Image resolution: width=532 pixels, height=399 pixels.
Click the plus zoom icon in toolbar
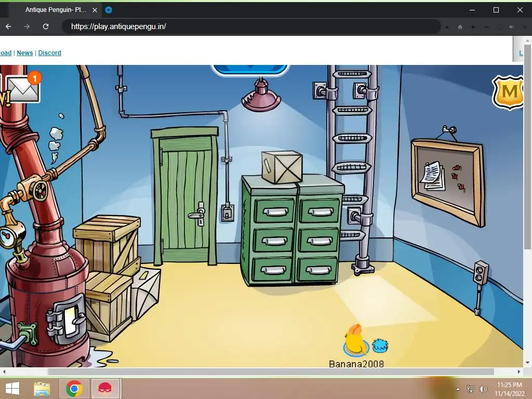click(473, 27)
